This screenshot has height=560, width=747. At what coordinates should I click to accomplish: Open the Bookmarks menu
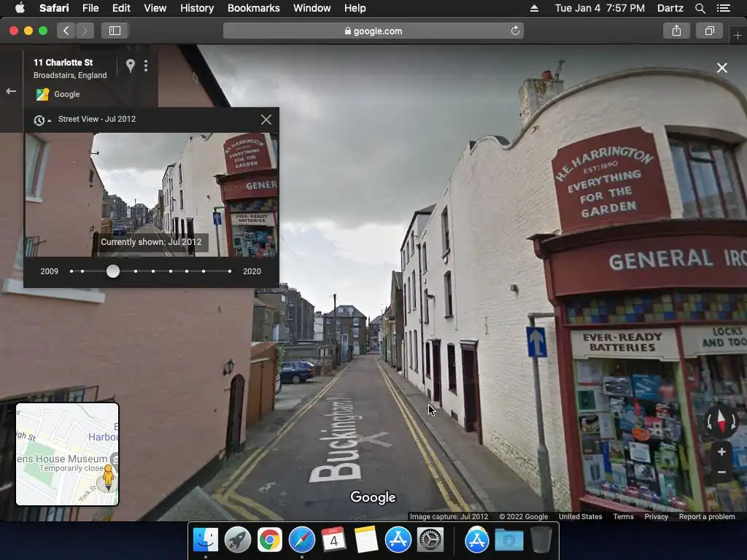(x=253, y=8)
